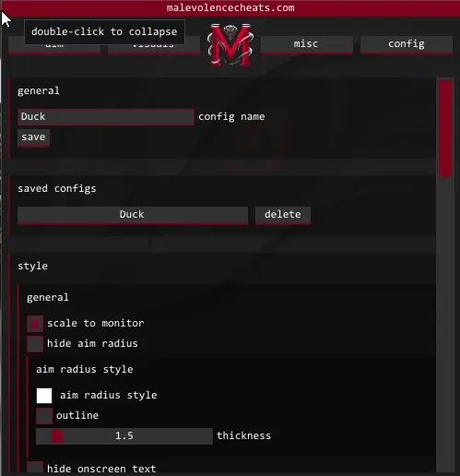Click the config name field containing Duck
Image resolution: width=460 pixels, height=476 pixels.
coord(106,117)
